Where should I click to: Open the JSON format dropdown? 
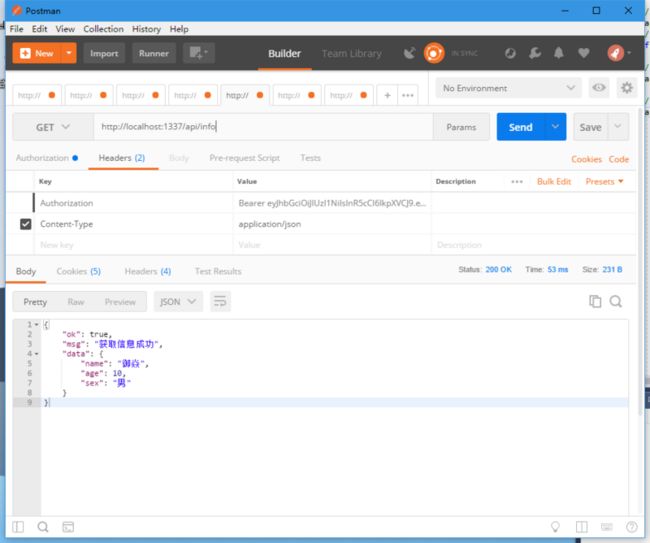tap(178, 302)
